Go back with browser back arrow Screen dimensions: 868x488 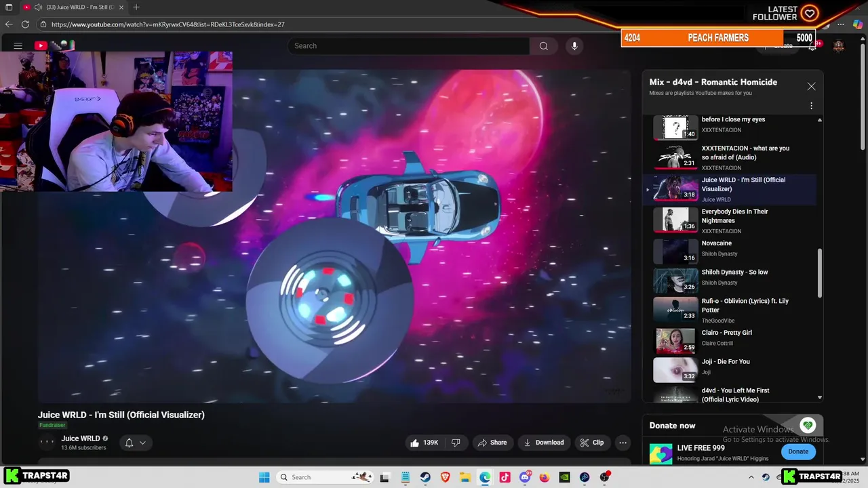click(x=9, y=24)
